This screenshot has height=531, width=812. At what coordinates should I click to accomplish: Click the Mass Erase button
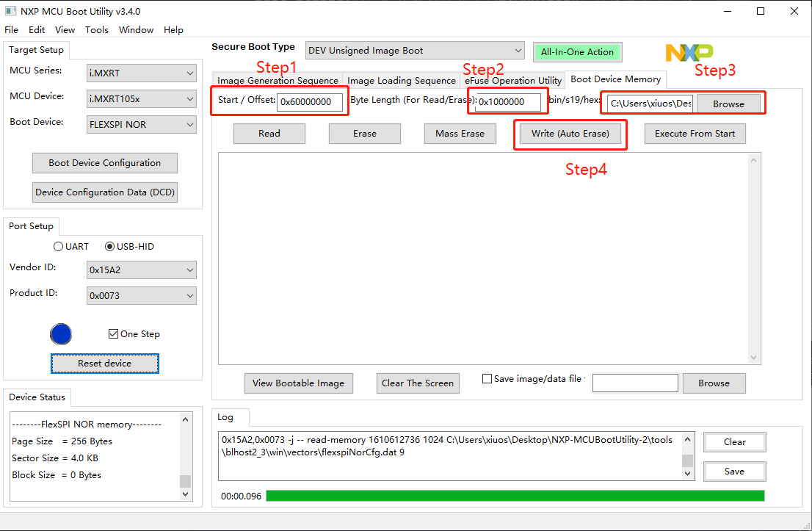[x=460, y=134]
